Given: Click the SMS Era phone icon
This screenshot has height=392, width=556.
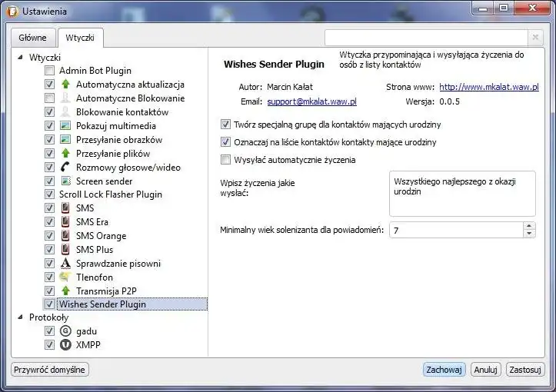Looking at the screenshot, I should (x=65, y=222).
